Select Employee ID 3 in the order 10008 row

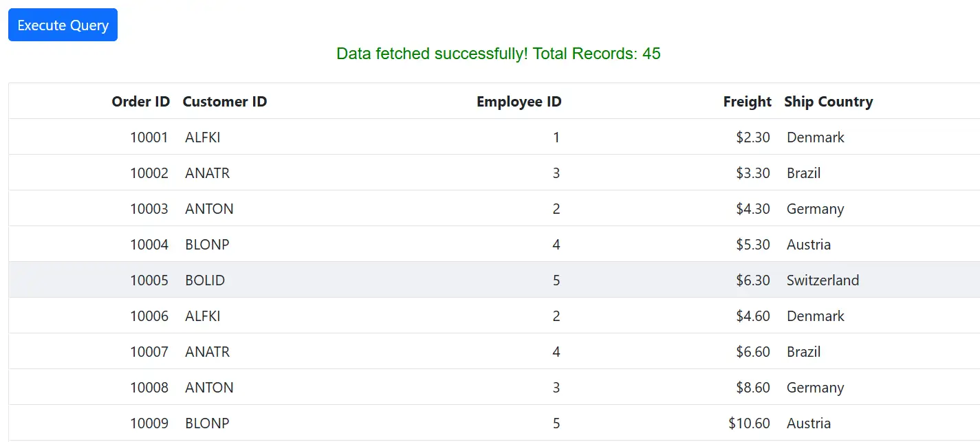click(556, 388)
